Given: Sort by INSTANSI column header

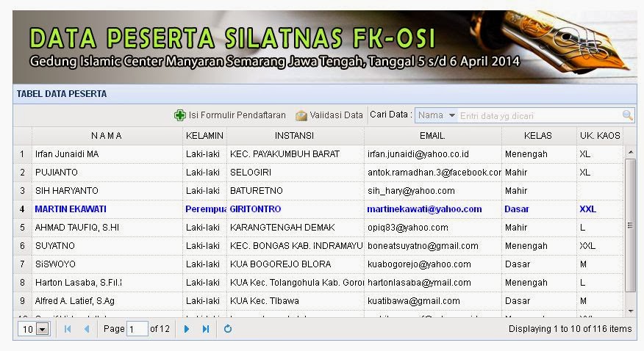Looking at the screenshot, I should (x=295, y=136).
